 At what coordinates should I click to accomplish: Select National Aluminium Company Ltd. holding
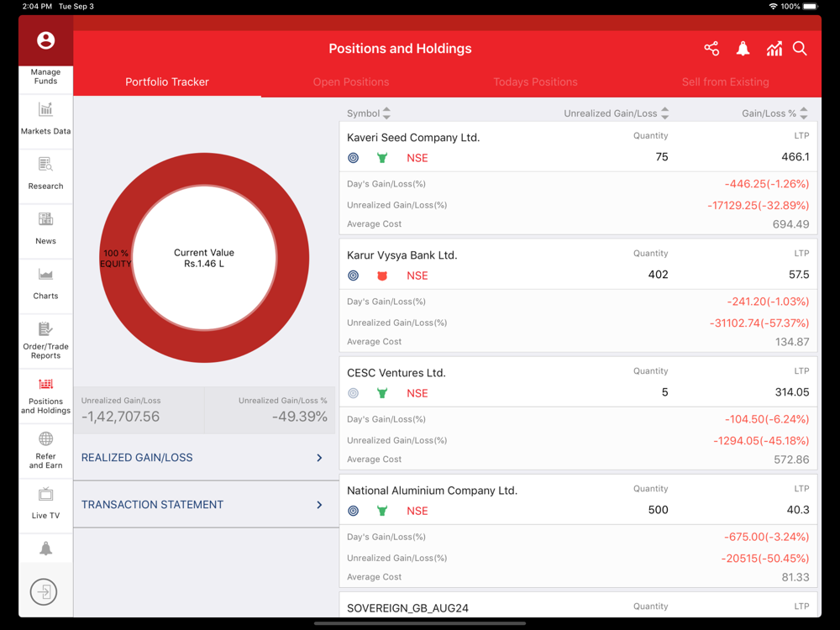[x=432, y=491]
